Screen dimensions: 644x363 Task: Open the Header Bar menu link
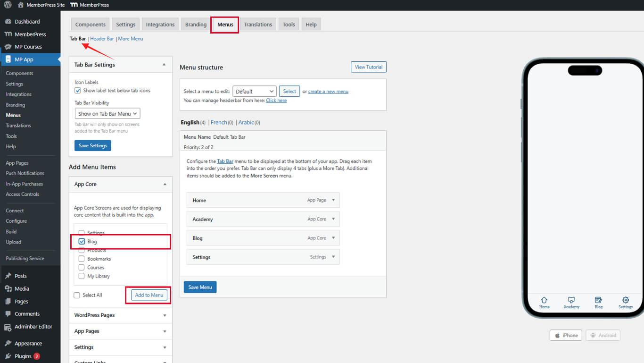click(x=102, y=38)
